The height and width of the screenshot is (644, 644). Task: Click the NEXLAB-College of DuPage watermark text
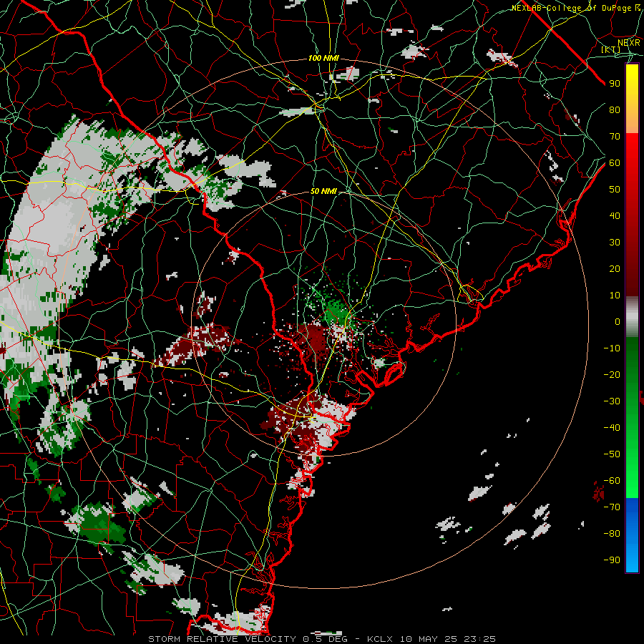coord(576,8)
